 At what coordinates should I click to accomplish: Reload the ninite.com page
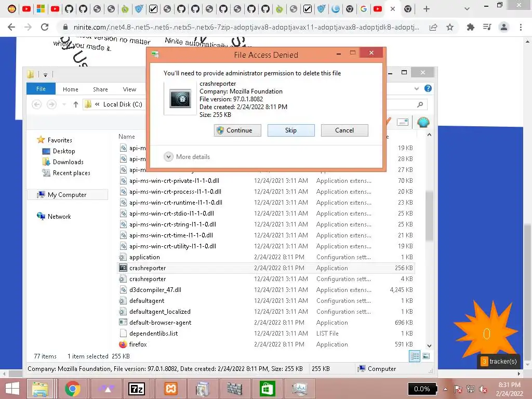pos(45,27)
